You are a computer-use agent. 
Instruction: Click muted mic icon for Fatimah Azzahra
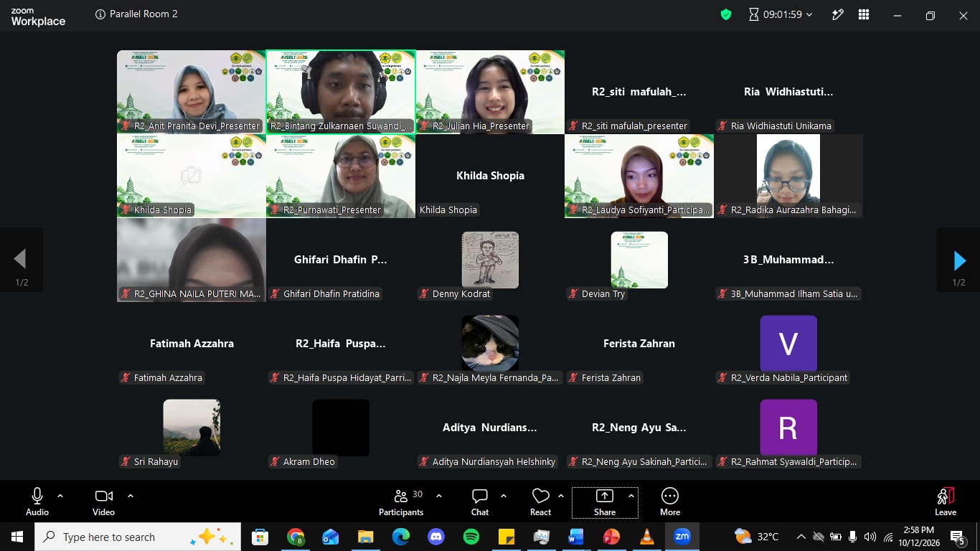126,378
